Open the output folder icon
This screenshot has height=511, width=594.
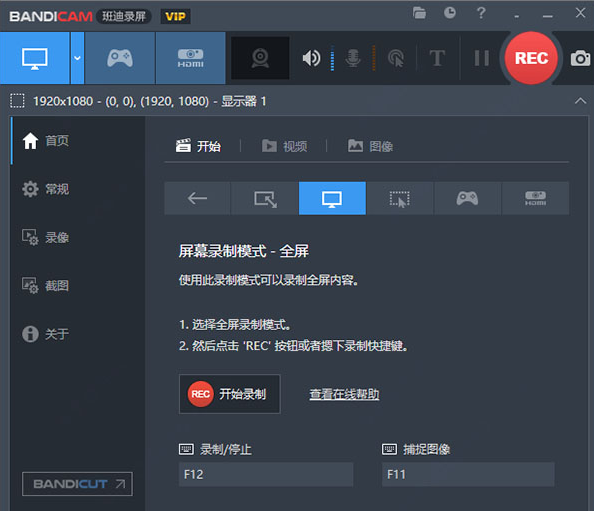tap(419, 13)
